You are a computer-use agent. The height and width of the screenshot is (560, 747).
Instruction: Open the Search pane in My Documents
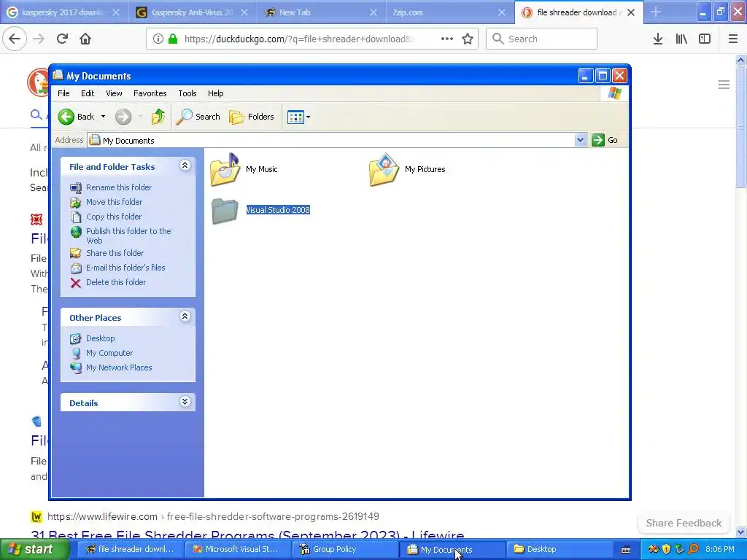point(198,117)
